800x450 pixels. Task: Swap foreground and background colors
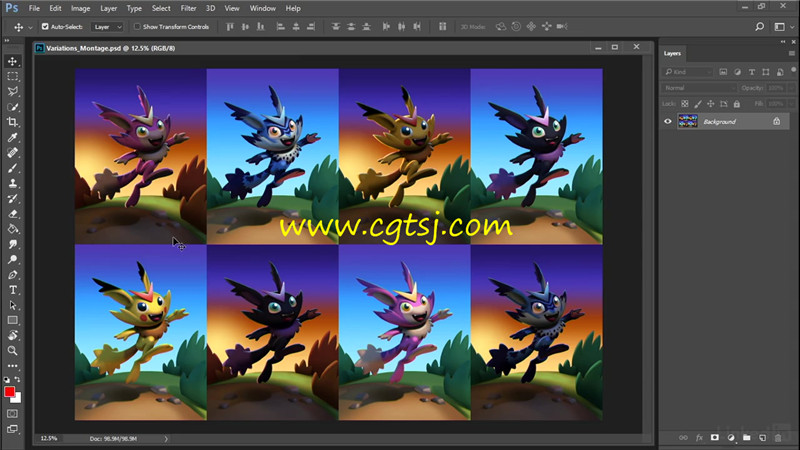18,380
